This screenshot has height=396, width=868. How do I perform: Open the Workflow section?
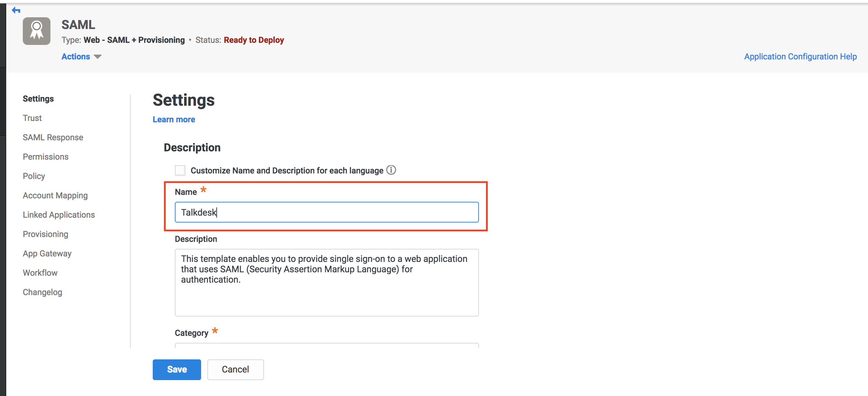40,273
